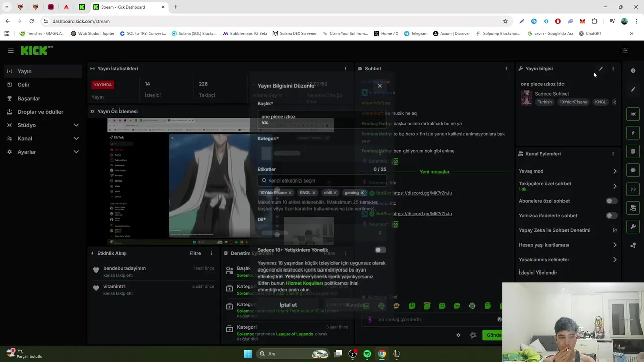
Task: Open Takipçilere özel sohbet options
Action: click(568, 186)
